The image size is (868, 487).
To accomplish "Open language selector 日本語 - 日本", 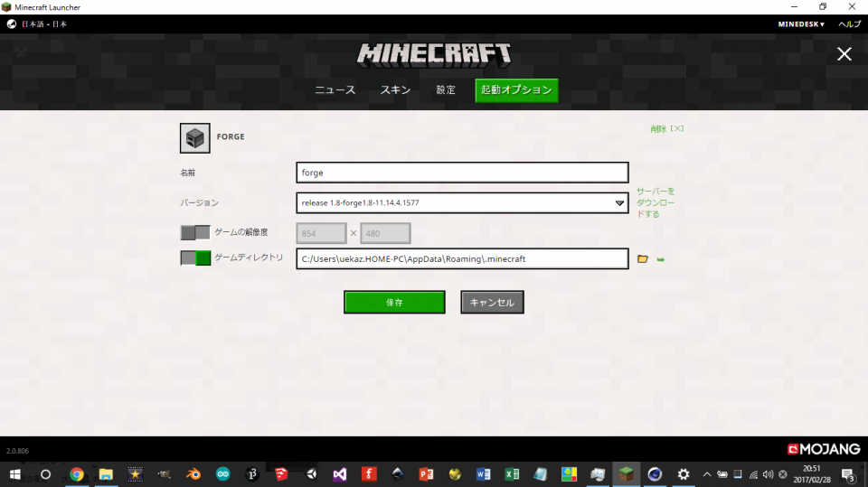I will (x=43, y=23).
